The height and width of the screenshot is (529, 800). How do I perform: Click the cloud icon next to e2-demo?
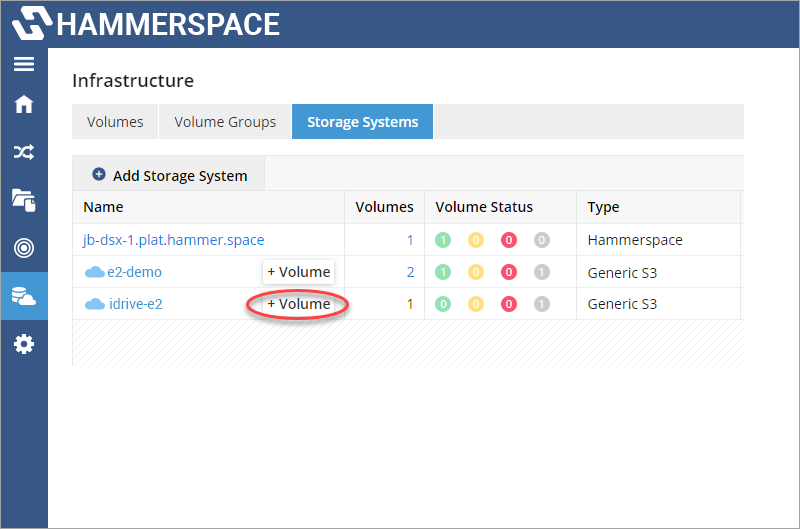[x=94, y=272]
